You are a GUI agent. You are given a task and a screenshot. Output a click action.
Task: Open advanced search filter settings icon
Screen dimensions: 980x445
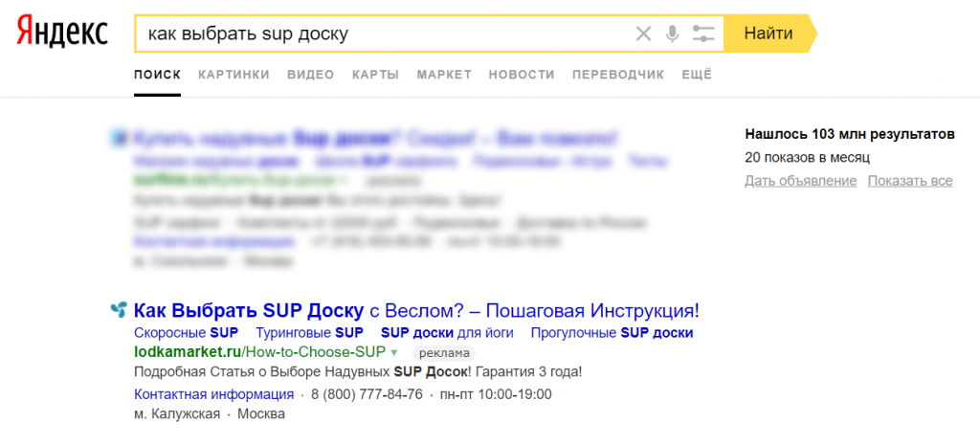point(703,33)
